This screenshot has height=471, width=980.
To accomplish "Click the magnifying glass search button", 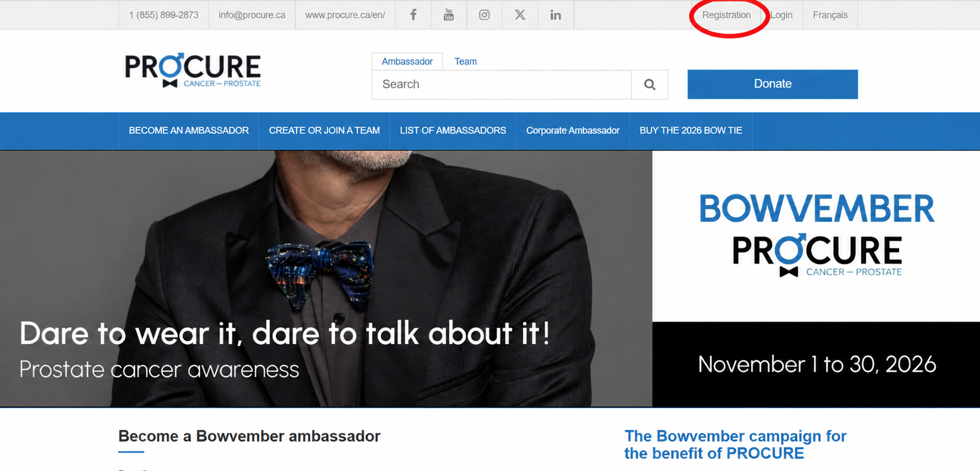I will [650, 85].
